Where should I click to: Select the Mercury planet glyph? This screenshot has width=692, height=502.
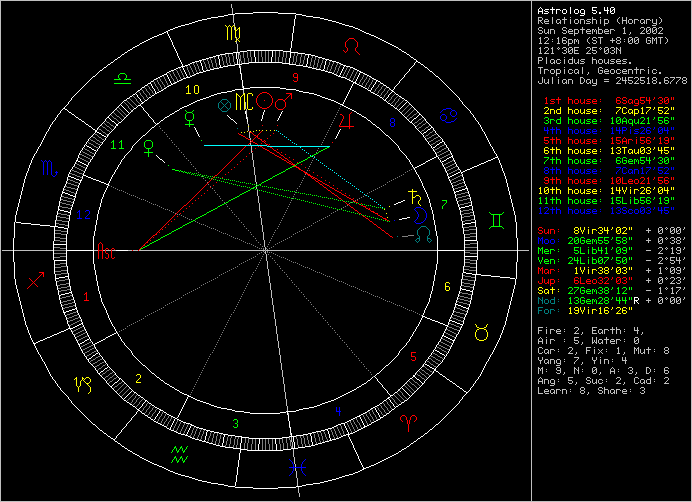pyautogui.click(x=187, y=119)
